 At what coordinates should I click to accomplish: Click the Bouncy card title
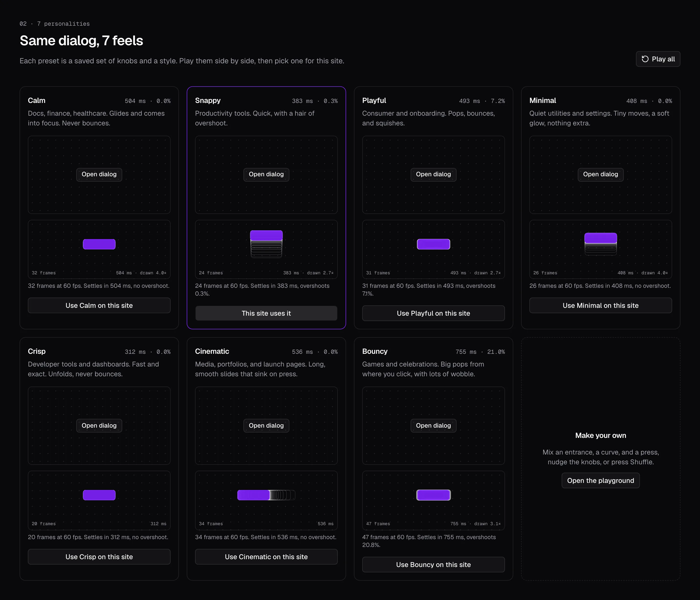click(x=375, y=351)
